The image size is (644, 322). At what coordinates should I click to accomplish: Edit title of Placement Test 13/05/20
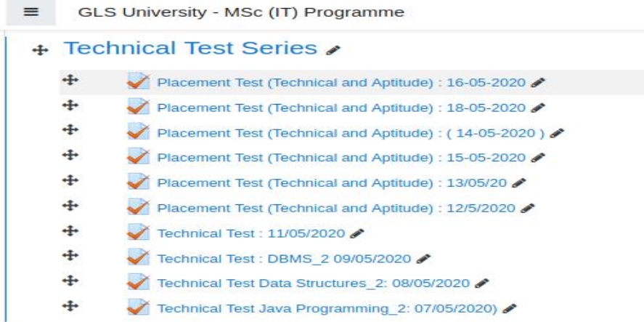(518, 182)
